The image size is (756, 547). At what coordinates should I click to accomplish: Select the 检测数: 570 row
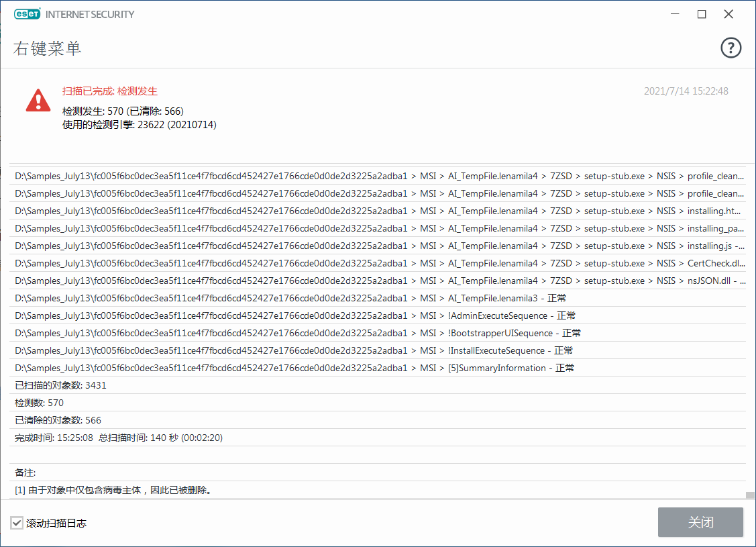tap(378, 403)
